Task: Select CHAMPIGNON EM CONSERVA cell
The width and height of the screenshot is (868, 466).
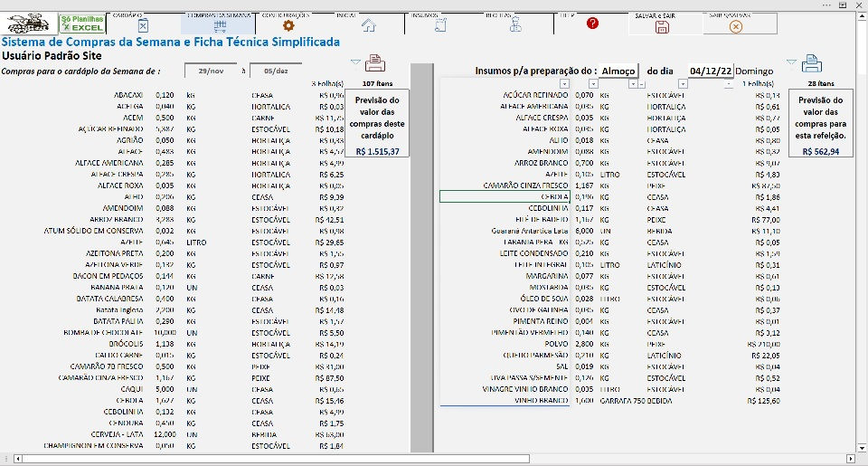Action: tap(93, 445)
